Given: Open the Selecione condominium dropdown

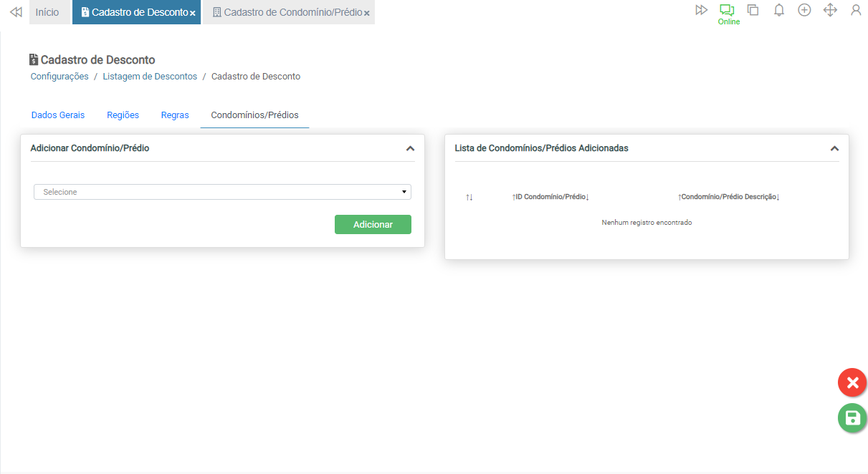Looking at the screenshot, I should point(222,192).
